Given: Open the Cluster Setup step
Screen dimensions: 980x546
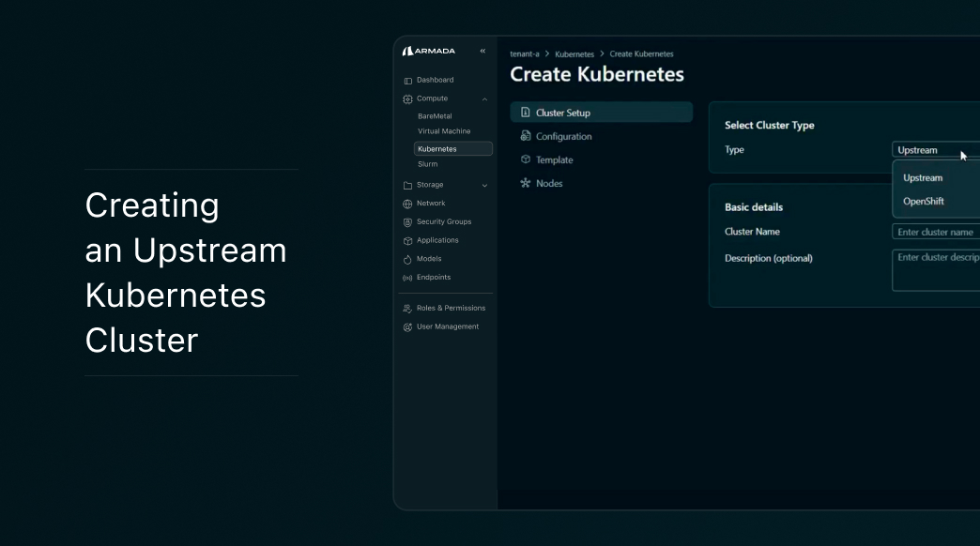Looking at the screenshot, I should point(602,113).
